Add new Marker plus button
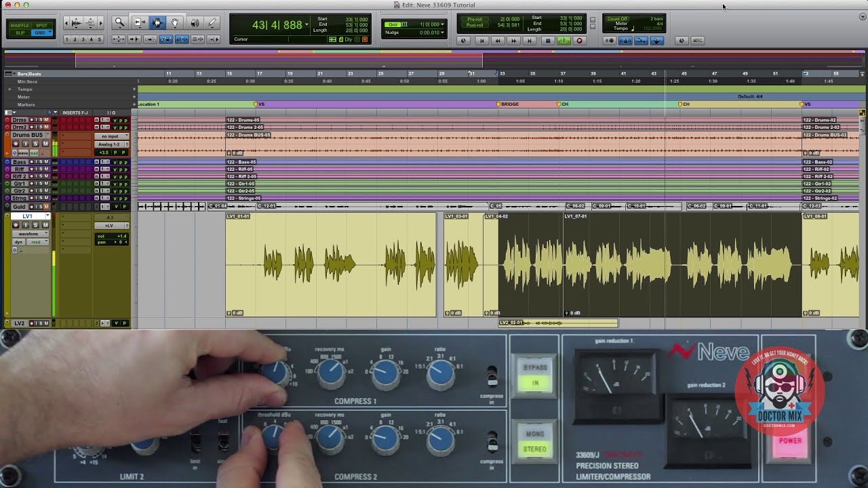 click(x=134, y=104)
